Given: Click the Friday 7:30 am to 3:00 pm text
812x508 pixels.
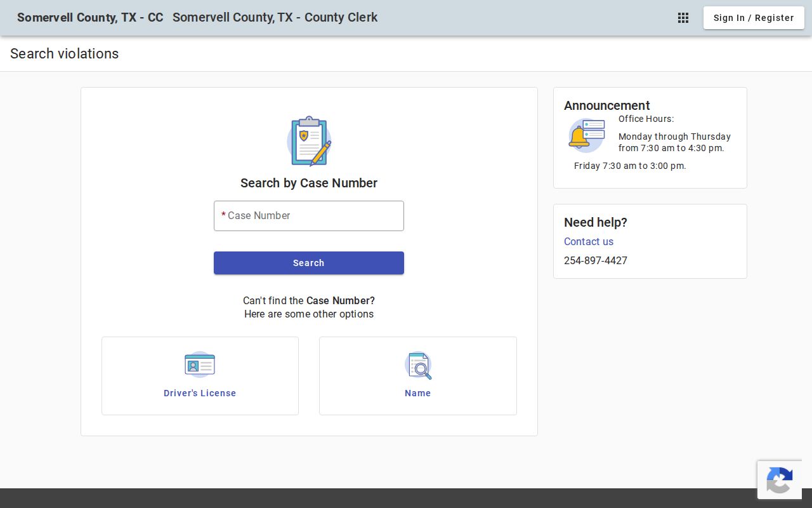Looking at the screenshot, I should click(630, 166).
